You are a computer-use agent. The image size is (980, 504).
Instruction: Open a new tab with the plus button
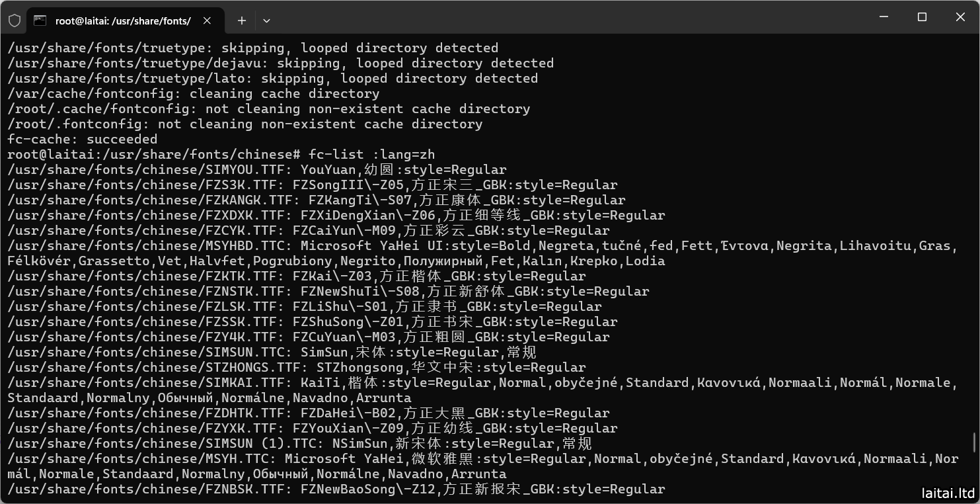coord(242,21)
